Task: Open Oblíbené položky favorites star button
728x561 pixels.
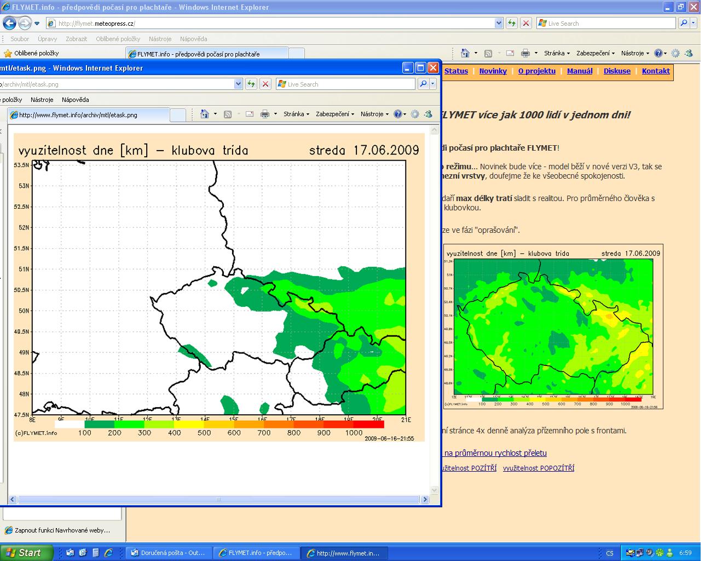Action: 31,53
